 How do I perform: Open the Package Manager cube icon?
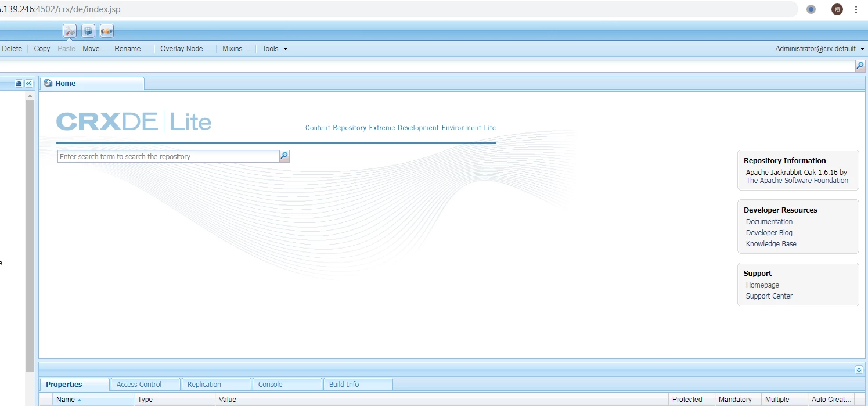[x=88, y=31]
